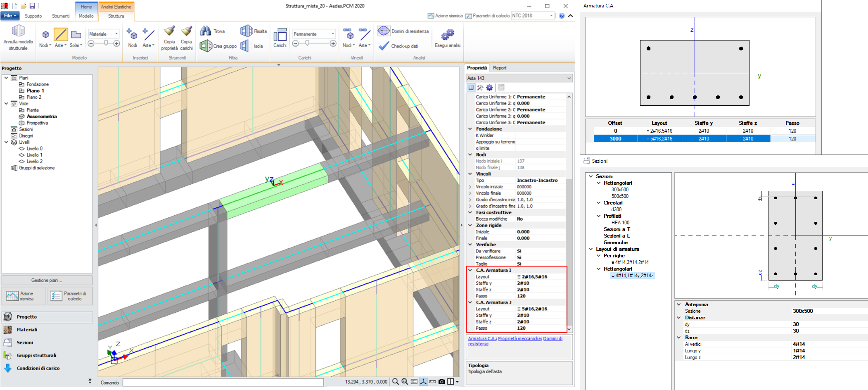Screen dimensions: 868x390
Task: Click the Trova binoculars icon
Action: [x=206, y=31]
